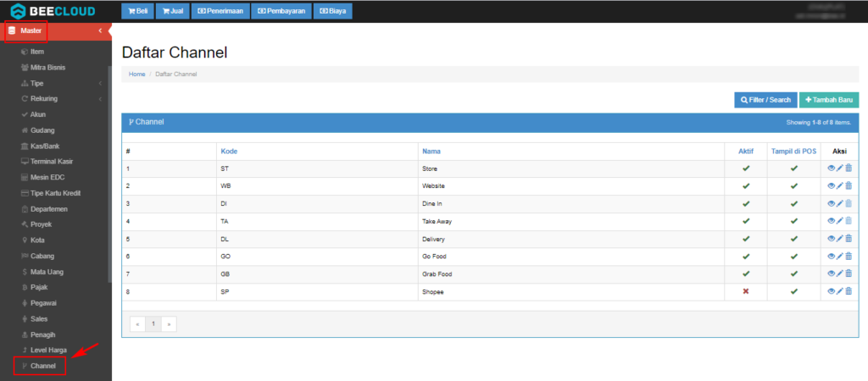Open Level Harga in the sidebar
This screenshot has width=868, height=381.
44,350
